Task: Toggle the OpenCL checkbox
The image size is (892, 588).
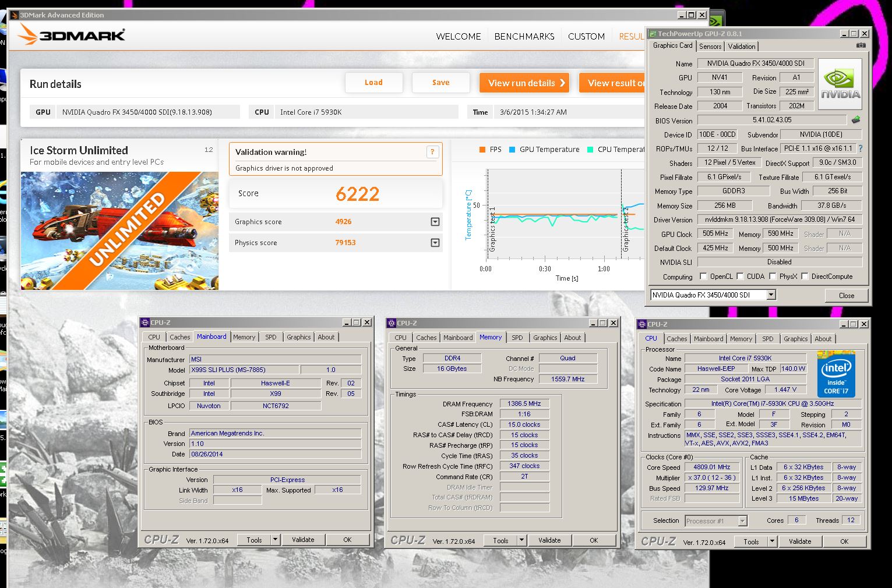Action: pos(703,277)
